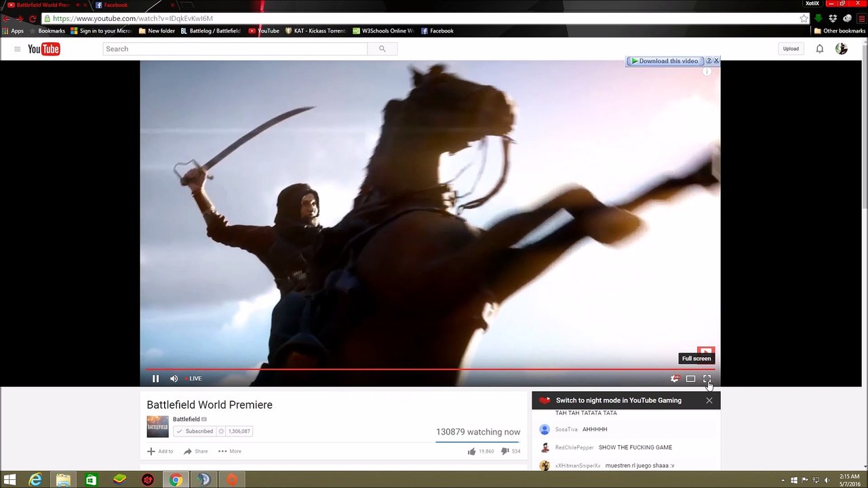Open help on the download bar
The height and width of the screenshot is (488, 868).
tap(709, 61)
